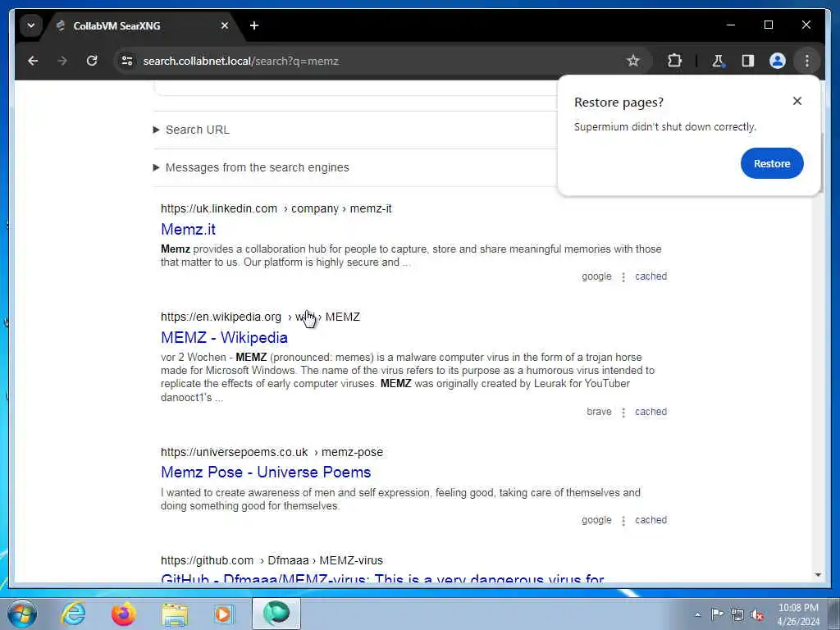This screenshot has width=840, height=630.
Task: Bookmark this page with the star icon
Action: pyautogui.click(x=633, y=61)
